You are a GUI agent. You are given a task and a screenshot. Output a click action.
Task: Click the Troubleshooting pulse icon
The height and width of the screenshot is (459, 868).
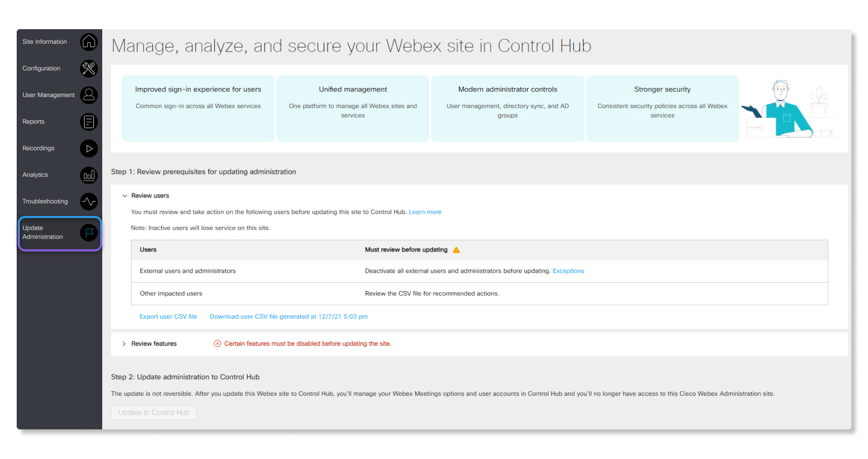pyautogui.click(x=89, y=201)
